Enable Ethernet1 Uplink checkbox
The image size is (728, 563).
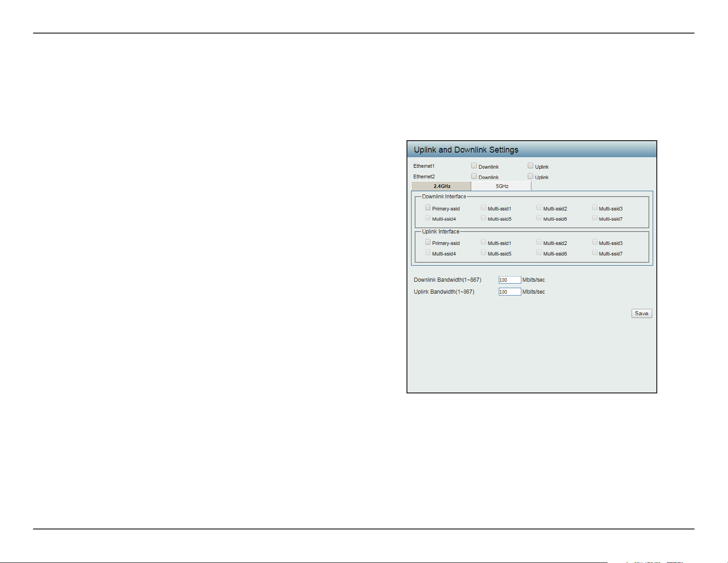530,165
